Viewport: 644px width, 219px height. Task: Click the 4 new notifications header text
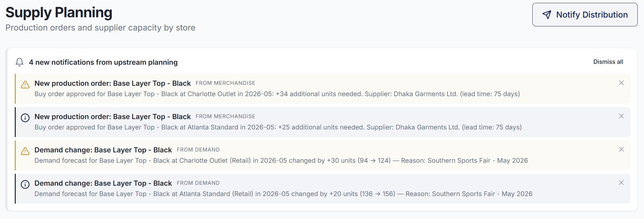coord(103,62)
